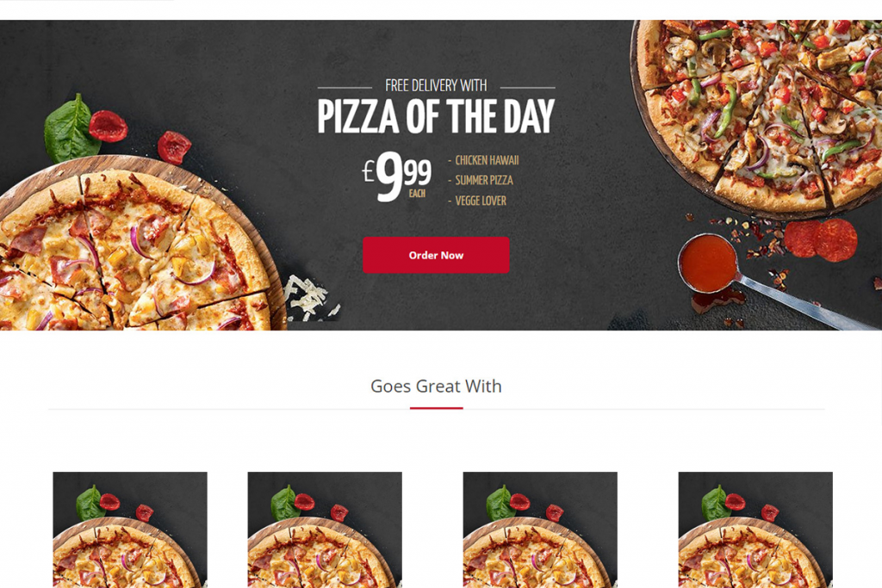Screen dimensions: 882x588
Task: Click the £9.99 each price label
Action: click(397, 176)
